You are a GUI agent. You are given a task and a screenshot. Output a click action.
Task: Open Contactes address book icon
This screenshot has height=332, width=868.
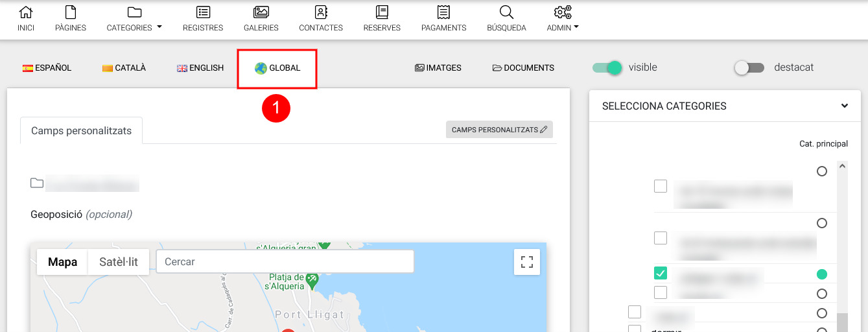tap(321, 12)
